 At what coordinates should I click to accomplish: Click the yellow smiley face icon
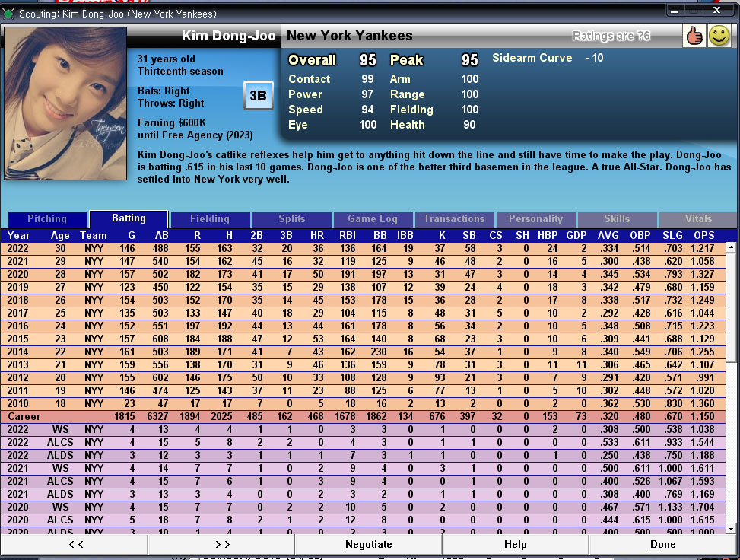coord(719,36)
